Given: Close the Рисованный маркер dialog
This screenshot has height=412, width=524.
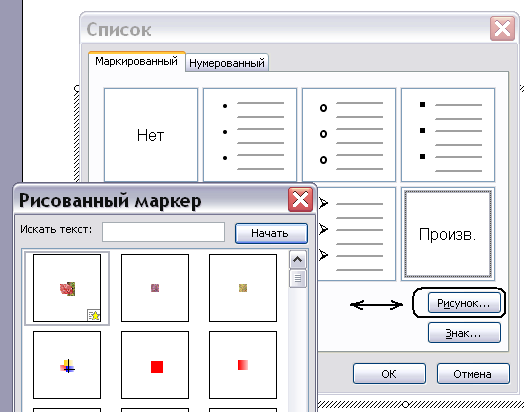Looking at the screenshot, I should tap(300, 200).
